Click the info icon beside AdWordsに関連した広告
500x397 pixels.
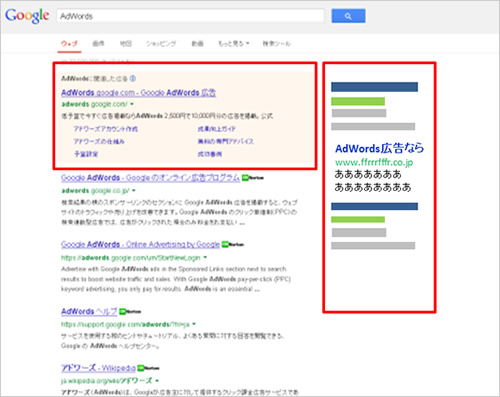pos(133,79)
